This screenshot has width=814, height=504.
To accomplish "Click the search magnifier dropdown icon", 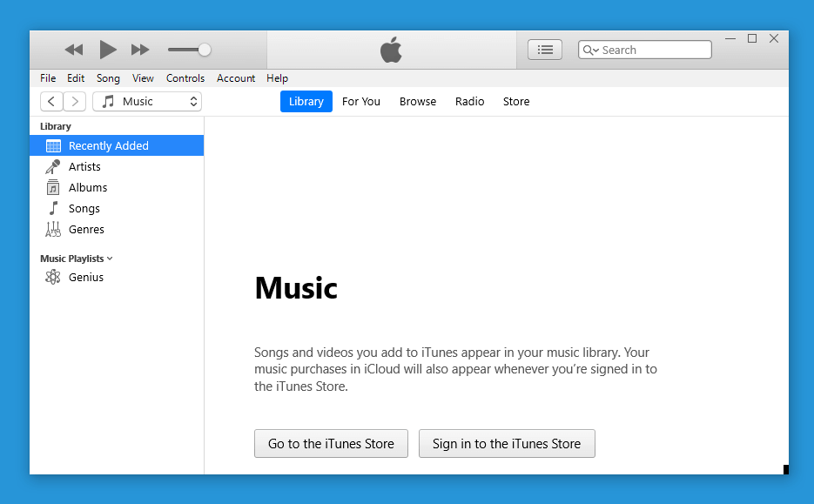I will (591, 50).
